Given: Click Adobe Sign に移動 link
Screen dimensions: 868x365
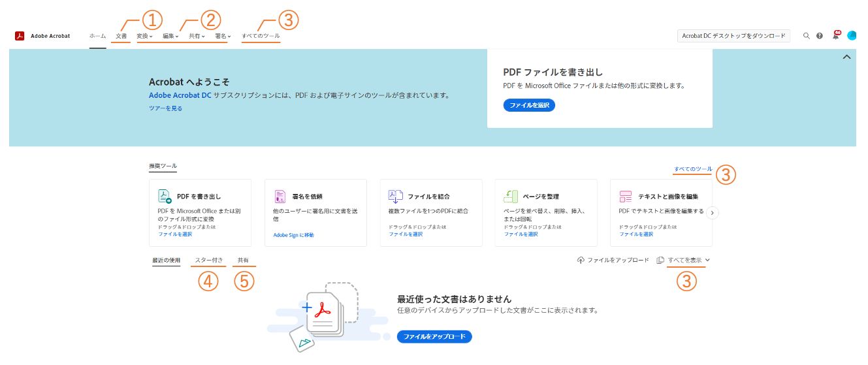Looking at the screenshot, I should pos(293,234).
